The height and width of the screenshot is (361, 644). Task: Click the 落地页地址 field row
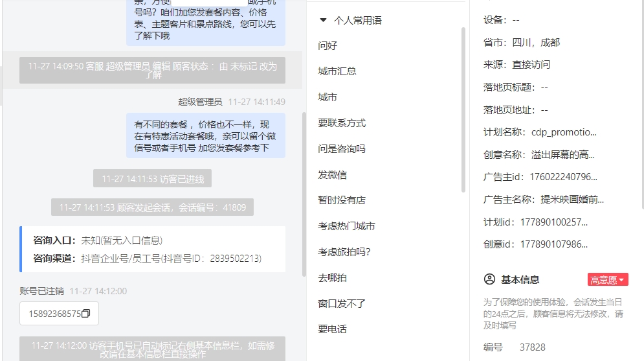point(516,110)
